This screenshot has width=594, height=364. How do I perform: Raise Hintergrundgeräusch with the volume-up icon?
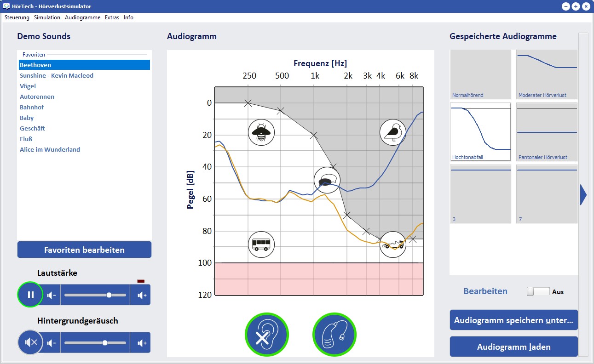click(142, 343)
